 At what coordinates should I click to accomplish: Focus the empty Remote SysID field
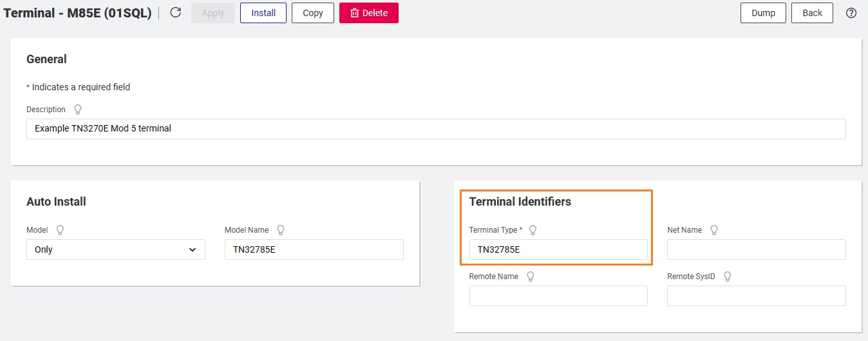click(x=756, y=296)
